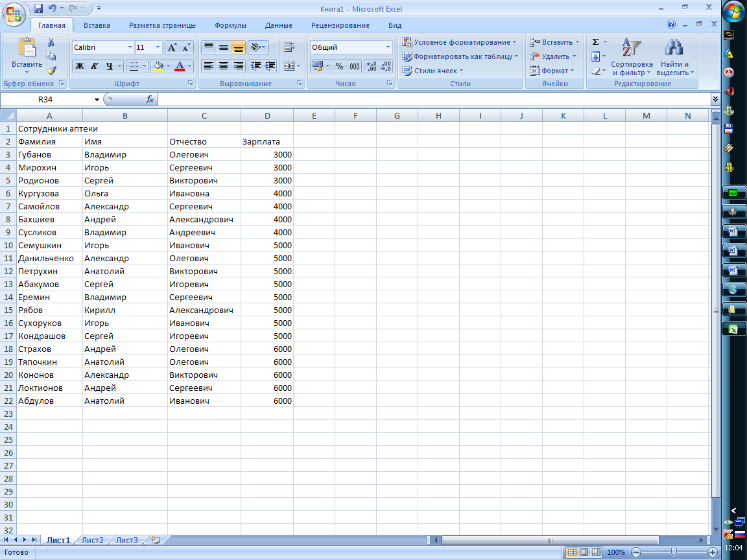Apply thousands separator (000) format
Screen dimensions: 747x560
(355, 66)
